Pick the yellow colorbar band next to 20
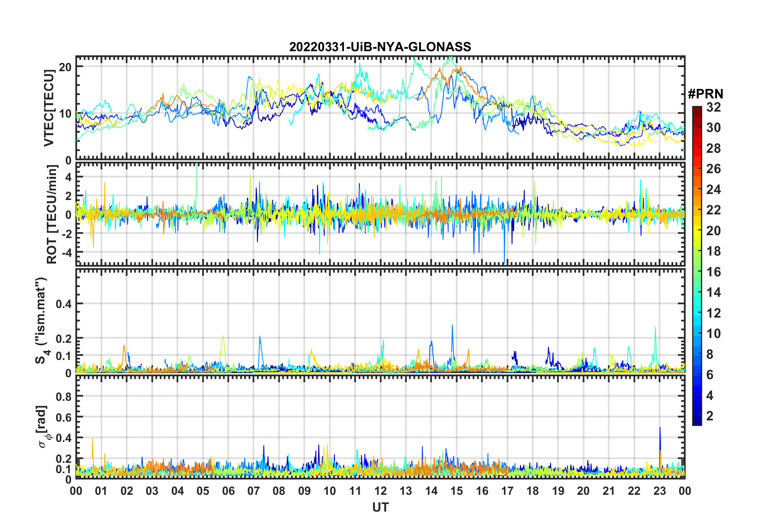761x532 pixels. (697, 230)
